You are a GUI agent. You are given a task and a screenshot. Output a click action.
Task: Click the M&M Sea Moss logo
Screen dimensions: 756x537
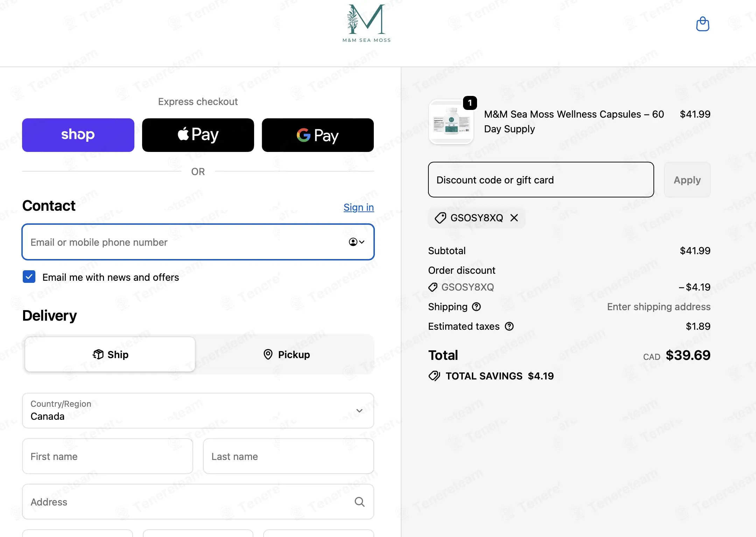point(366,23)
